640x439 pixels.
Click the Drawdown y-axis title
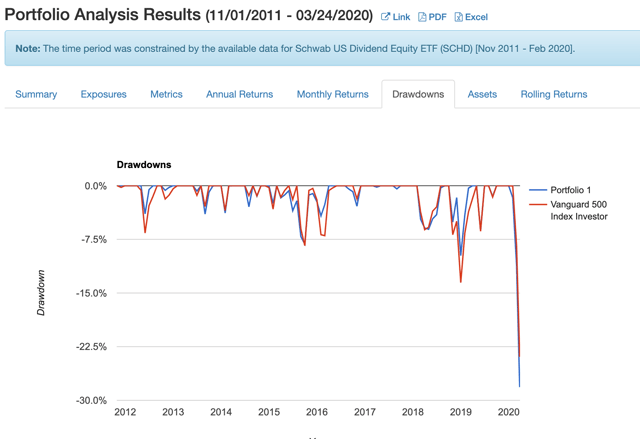tap(41, 293)
